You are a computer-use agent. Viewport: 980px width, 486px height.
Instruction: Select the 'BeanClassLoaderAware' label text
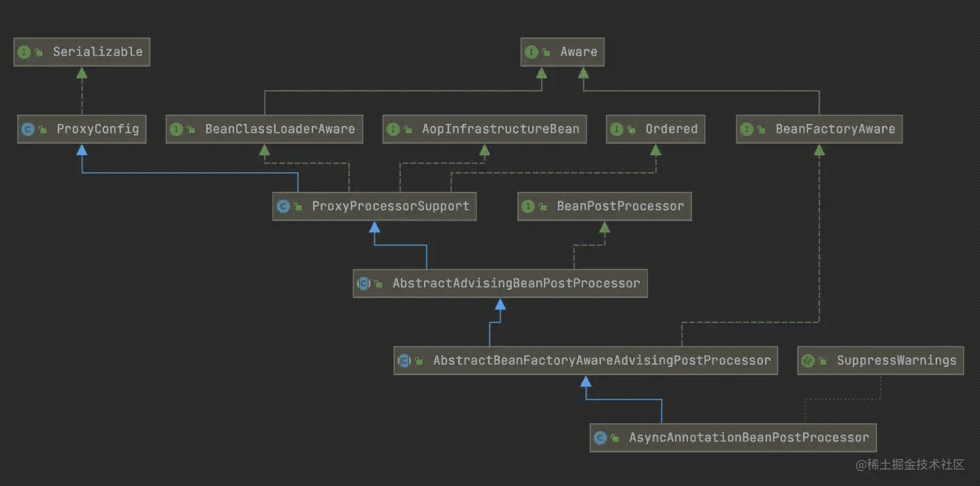coord(280,129)
